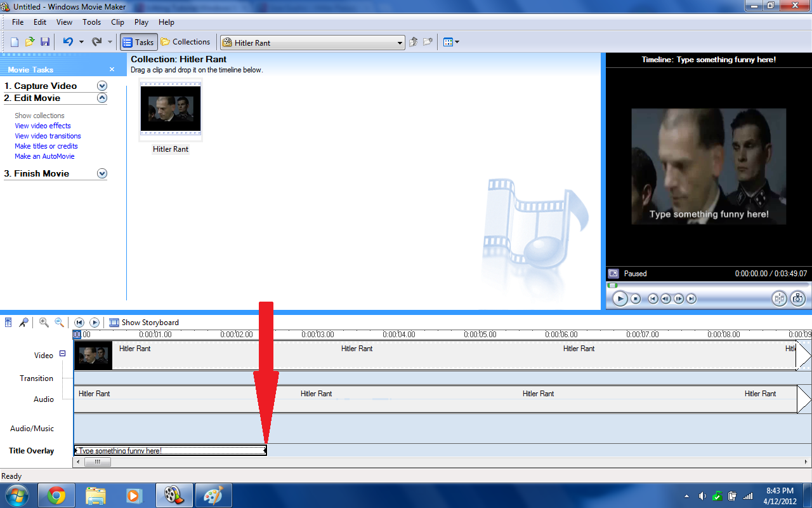Click the Narrate timeline microphone icon

tap(23, 323)
